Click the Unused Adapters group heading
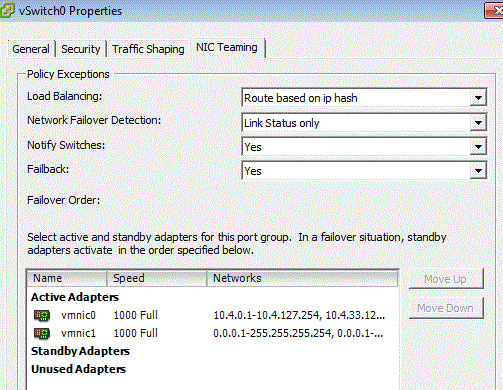503x390 pixels. pyautogui.click(x=78, y=369)
